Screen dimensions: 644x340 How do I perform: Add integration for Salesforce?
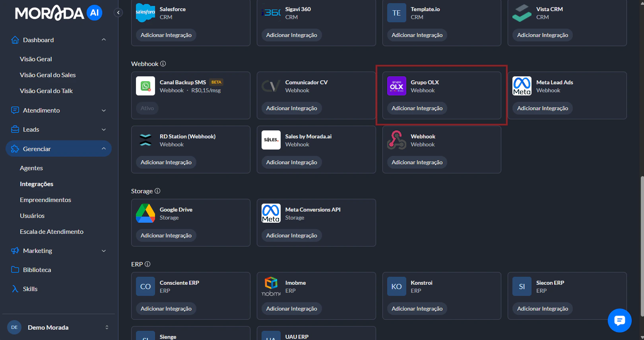point(166,35)
